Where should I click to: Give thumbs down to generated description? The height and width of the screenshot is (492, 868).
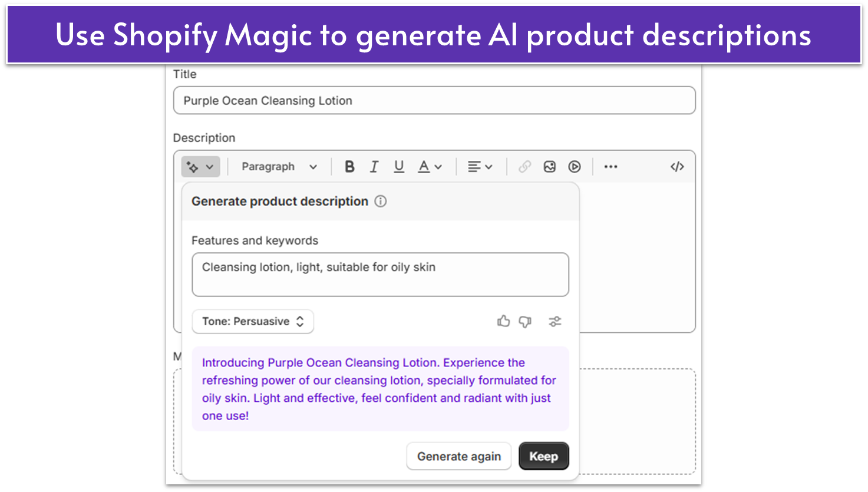point(525,321)
